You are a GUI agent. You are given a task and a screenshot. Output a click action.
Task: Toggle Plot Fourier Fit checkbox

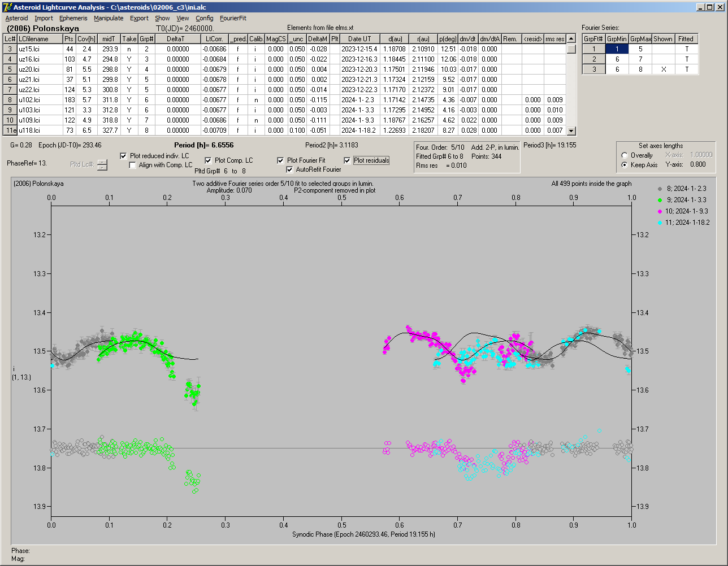280,160
